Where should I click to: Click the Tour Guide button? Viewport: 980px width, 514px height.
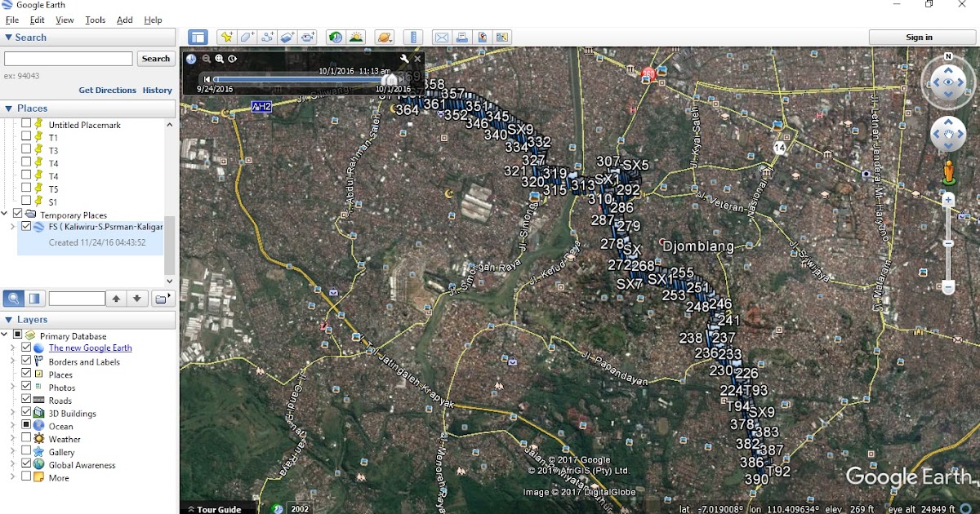point(215,508)
